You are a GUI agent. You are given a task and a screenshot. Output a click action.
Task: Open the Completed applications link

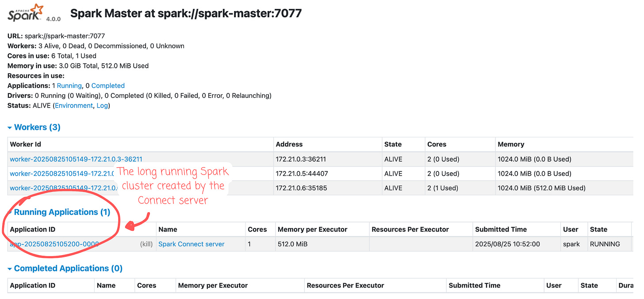tap(108, 85)
